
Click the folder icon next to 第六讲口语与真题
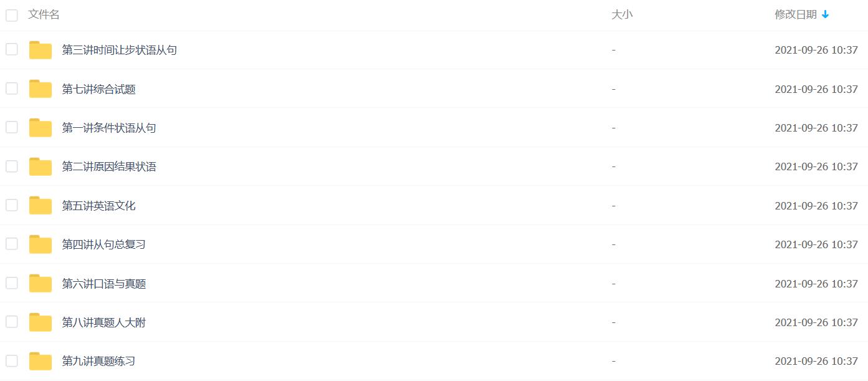click(x=41, y=284)
